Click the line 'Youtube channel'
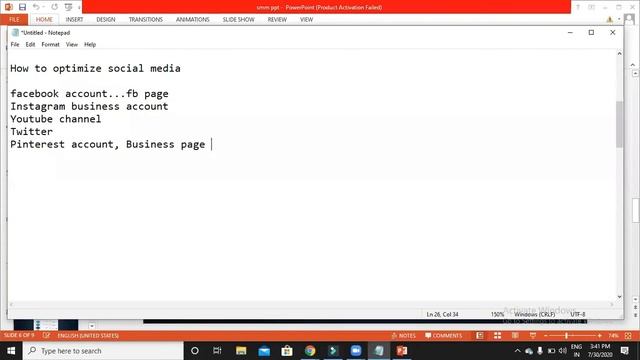The width and height of the screenshot is (640, 360). click(56, 119)
